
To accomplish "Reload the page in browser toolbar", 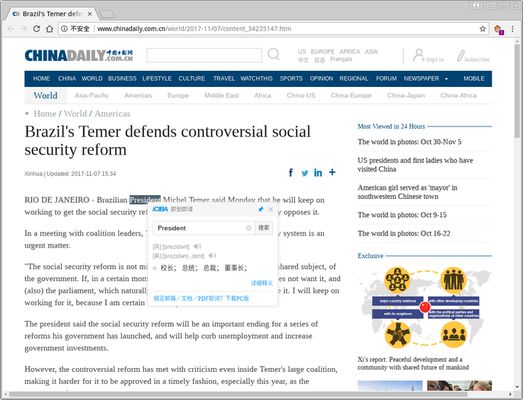I will (x=36, y=29).
